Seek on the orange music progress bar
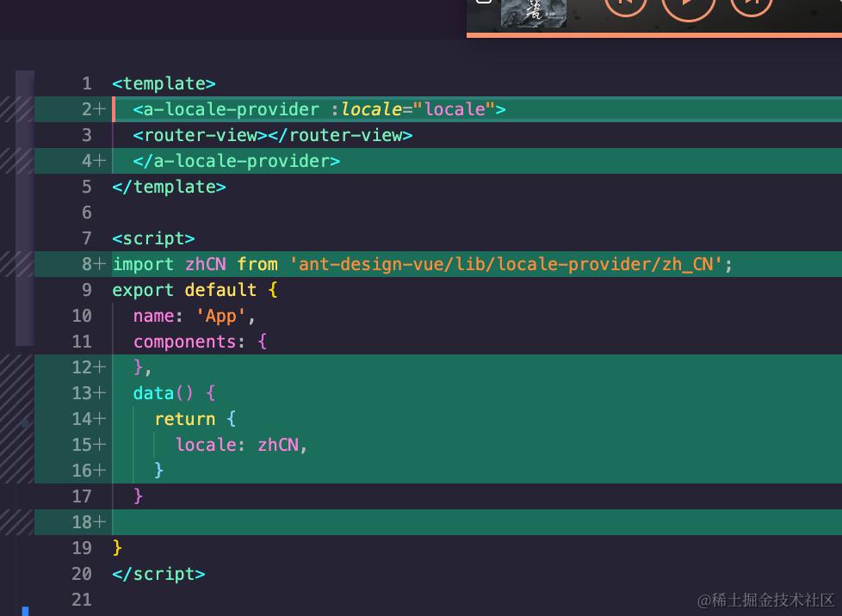This screenshot has height=616, width=842. point(654,35)
